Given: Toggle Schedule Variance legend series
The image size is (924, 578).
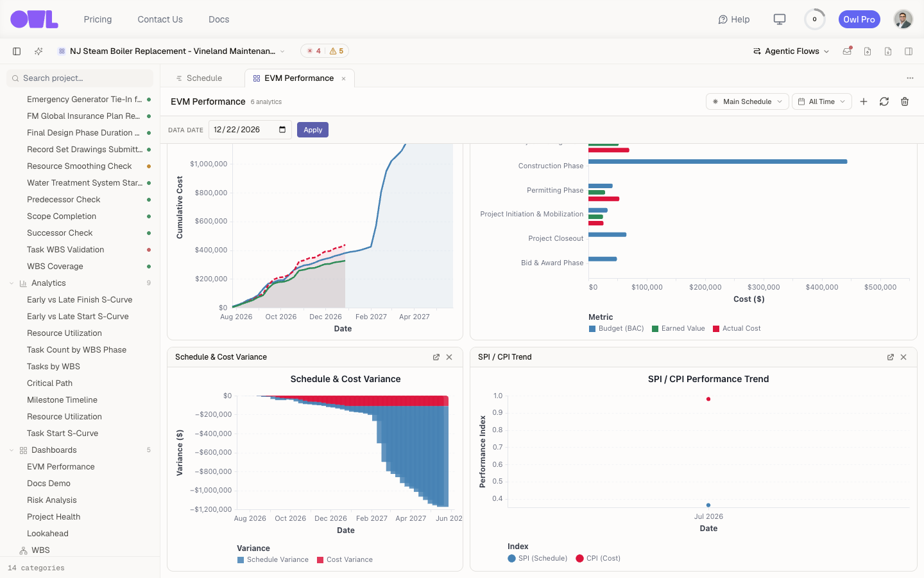Looking at the screenshot, I should point(273,560).
